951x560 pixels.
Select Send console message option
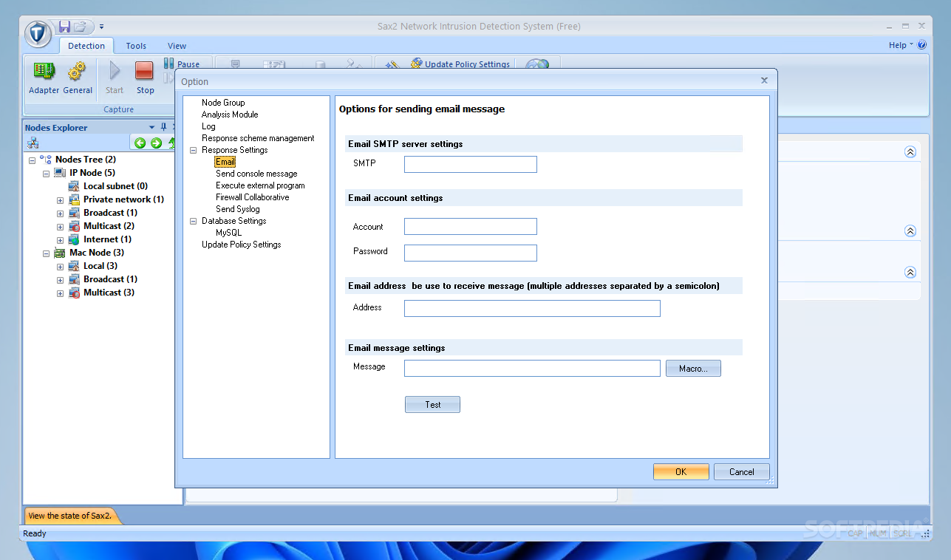pyautogui.click(x=256, y=174)
